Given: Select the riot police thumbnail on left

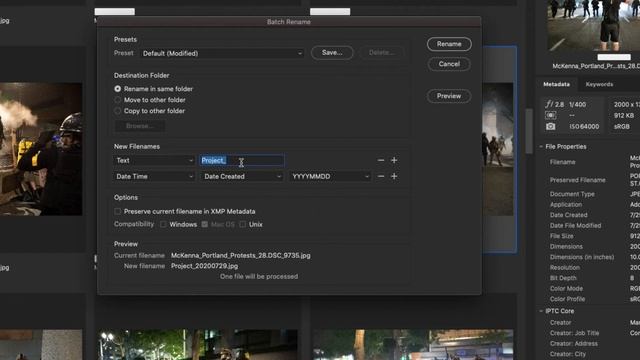Looking at the screenshot, I should pyautogui.click(x=41, y=149).
